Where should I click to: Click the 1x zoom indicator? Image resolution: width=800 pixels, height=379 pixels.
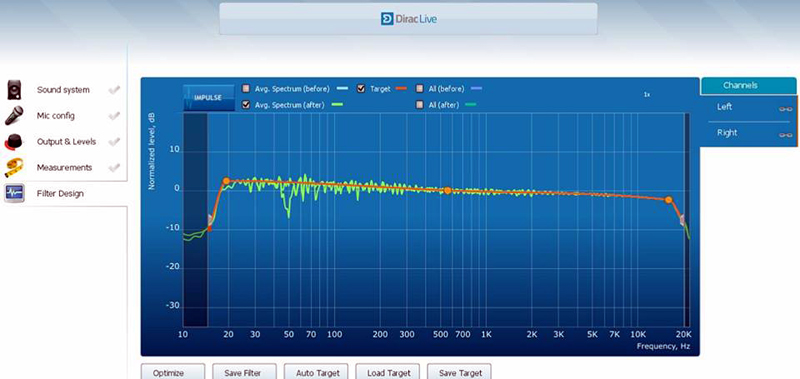646,95
